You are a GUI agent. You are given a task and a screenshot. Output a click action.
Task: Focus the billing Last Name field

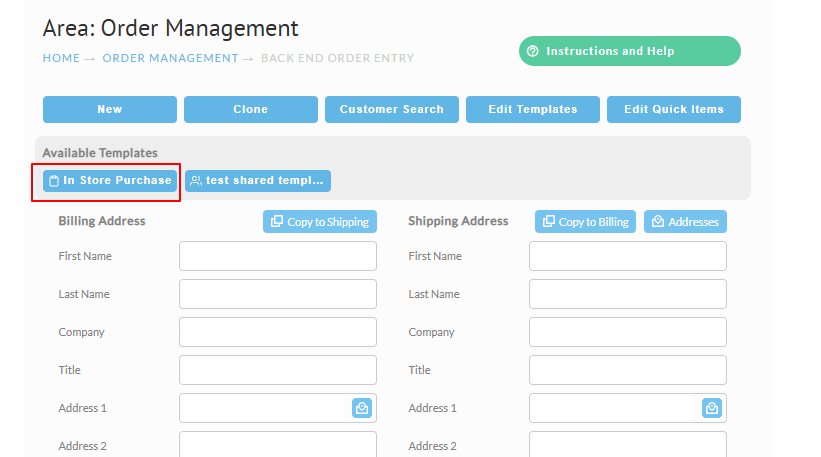click(x=278, y=294)
